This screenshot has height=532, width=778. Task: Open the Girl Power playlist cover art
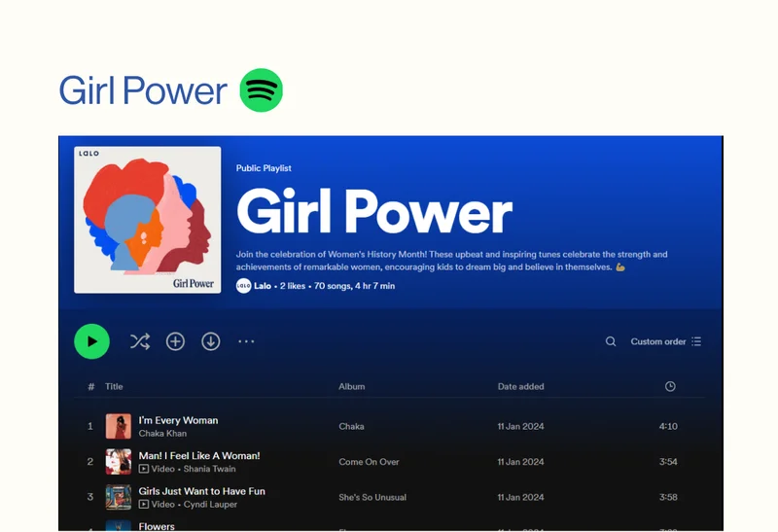148,220
